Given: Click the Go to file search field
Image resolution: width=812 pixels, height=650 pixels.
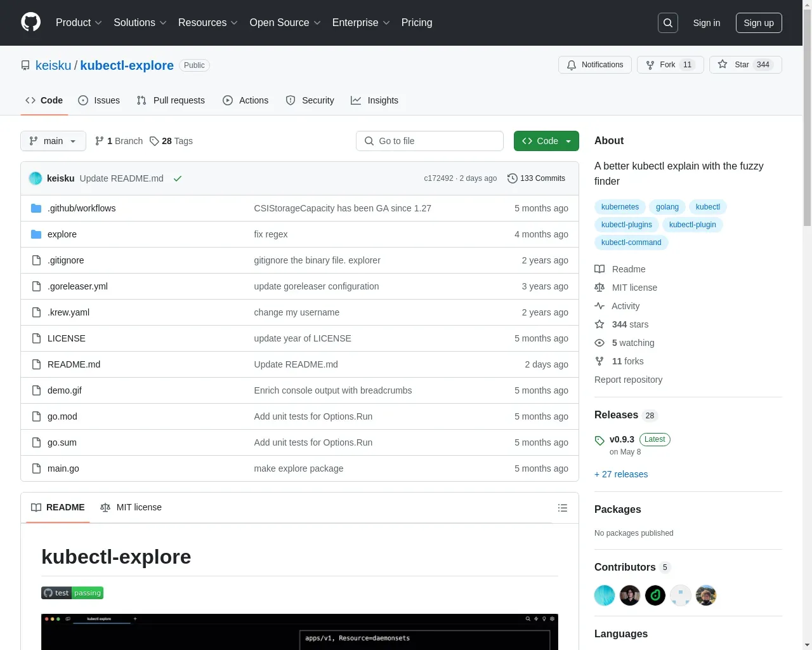Looking at the screenshot, I should [x=429, y=141].
